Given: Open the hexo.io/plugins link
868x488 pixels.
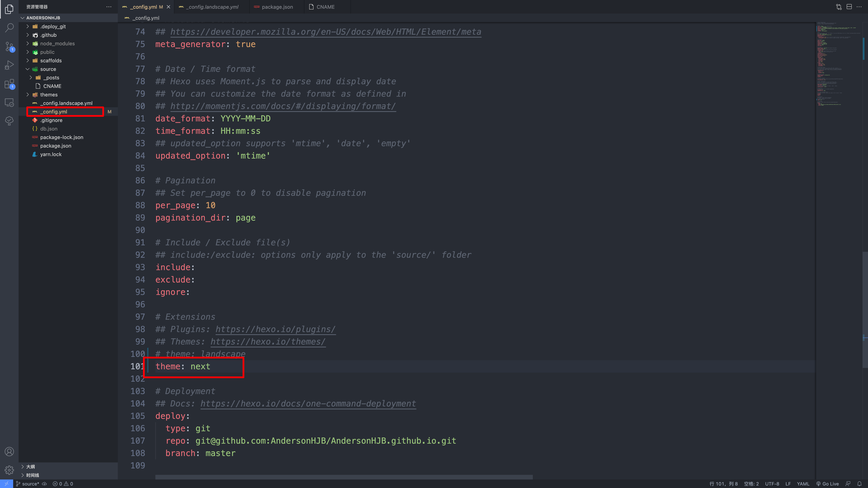Looking at the screenshot, I should point(275,329).
